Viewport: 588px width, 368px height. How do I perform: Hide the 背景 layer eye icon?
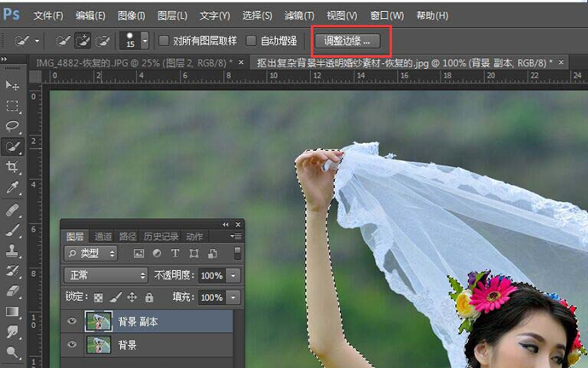(x=72, y=344)
